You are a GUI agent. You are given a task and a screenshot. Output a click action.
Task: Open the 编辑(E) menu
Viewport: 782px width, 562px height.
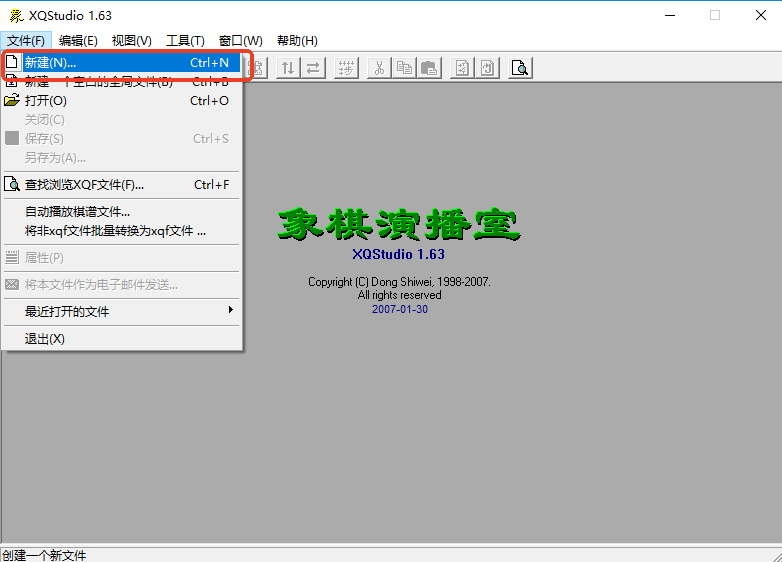[78, 41]
